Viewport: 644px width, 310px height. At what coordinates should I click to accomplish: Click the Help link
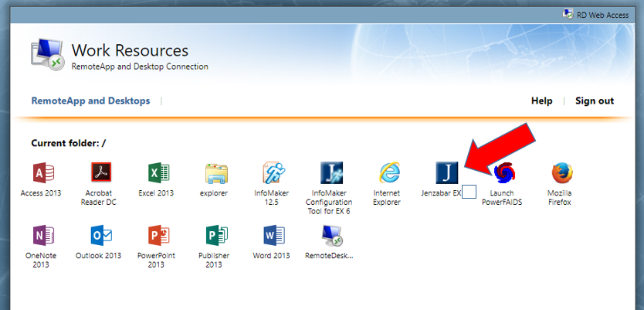point(541,100)
